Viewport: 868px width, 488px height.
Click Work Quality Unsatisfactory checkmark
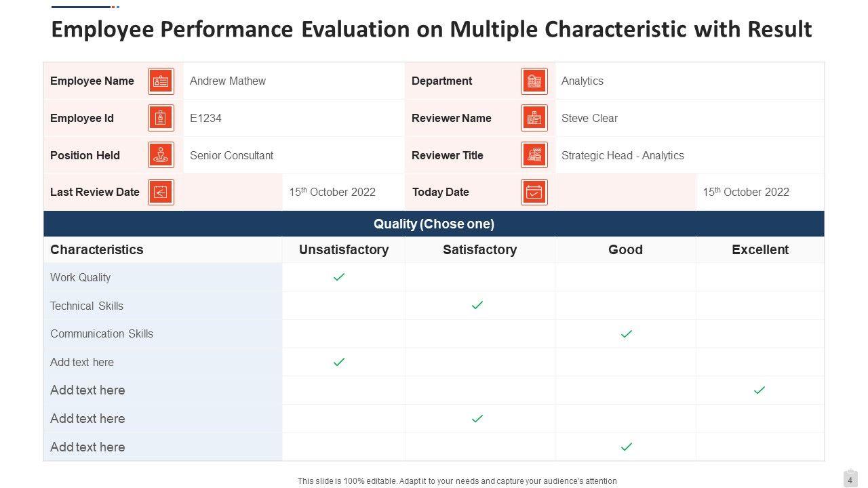[x=339, y=277]
